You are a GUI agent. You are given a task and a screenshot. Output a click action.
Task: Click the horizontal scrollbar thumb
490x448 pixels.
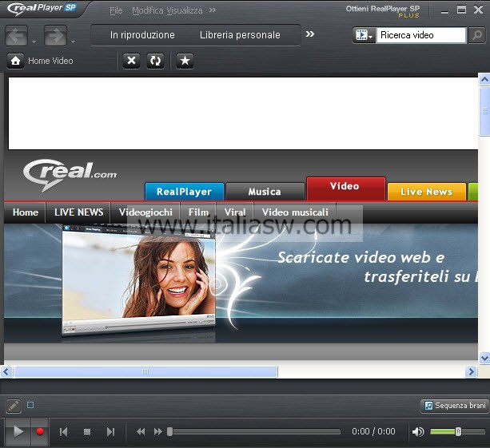(145, 372)
